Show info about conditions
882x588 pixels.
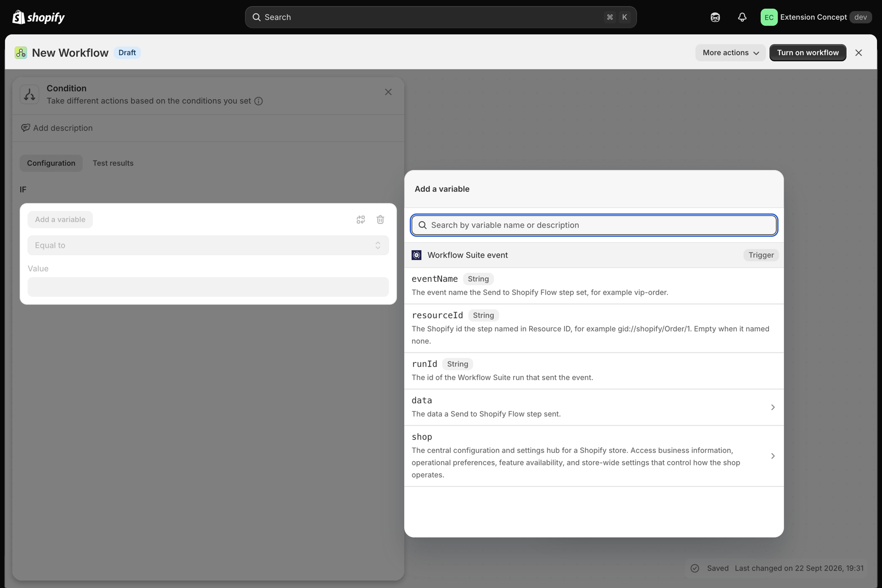(259, 101)
